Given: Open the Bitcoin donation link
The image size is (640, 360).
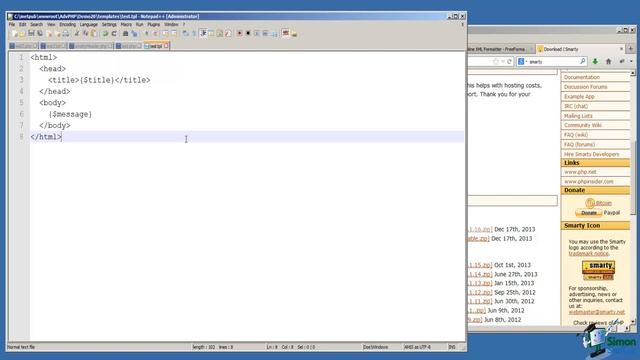Looking at the screenshot, I should tap(603, 203).
